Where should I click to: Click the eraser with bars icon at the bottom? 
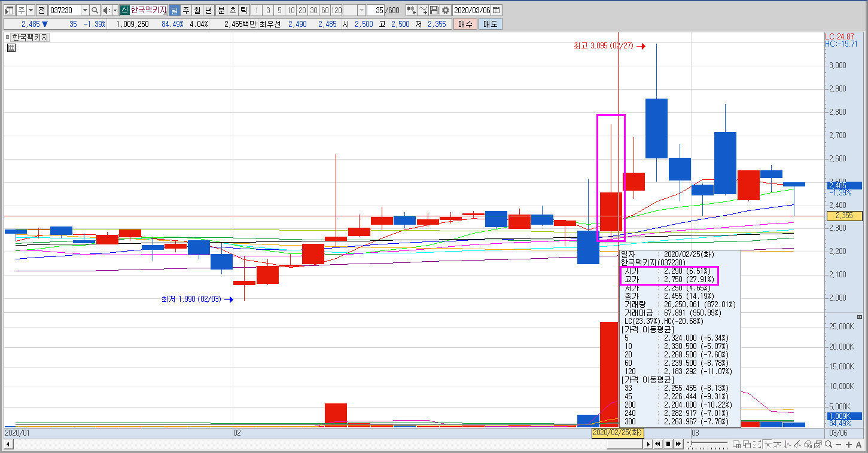click(x=808, y=444)
